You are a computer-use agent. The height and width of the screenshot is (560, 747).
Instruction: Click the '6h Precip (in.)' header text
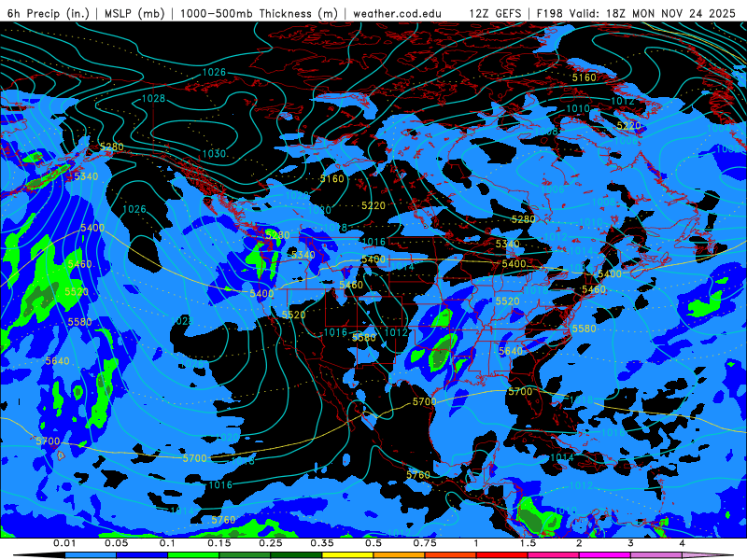(x=49, y=13)
